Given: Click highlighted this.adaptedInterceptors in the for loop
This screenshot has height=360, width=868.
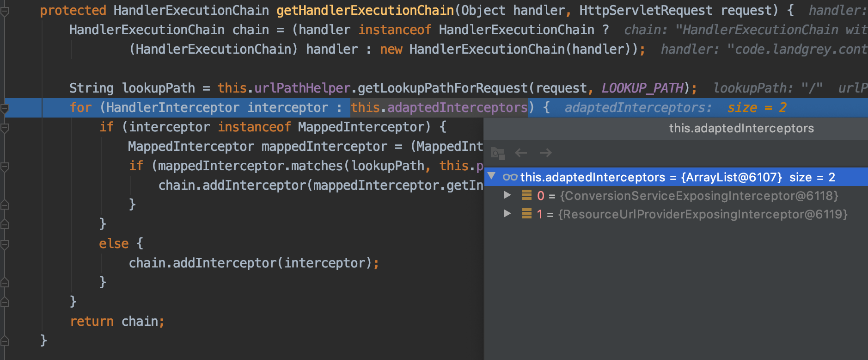Looking at the screenshot, I should click(439, 107).
